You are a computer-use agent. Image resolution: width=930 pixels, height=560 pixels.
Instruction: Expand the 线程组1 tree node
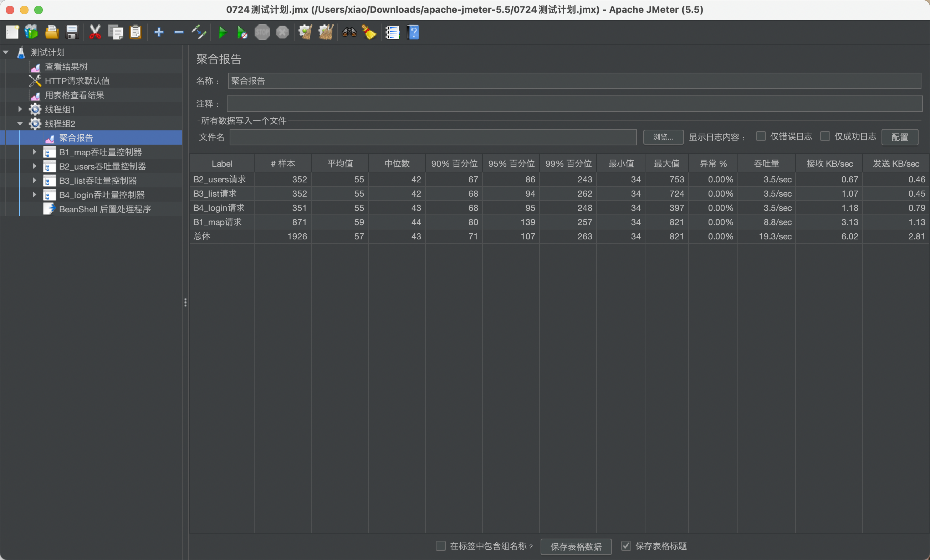coord(20,109)
